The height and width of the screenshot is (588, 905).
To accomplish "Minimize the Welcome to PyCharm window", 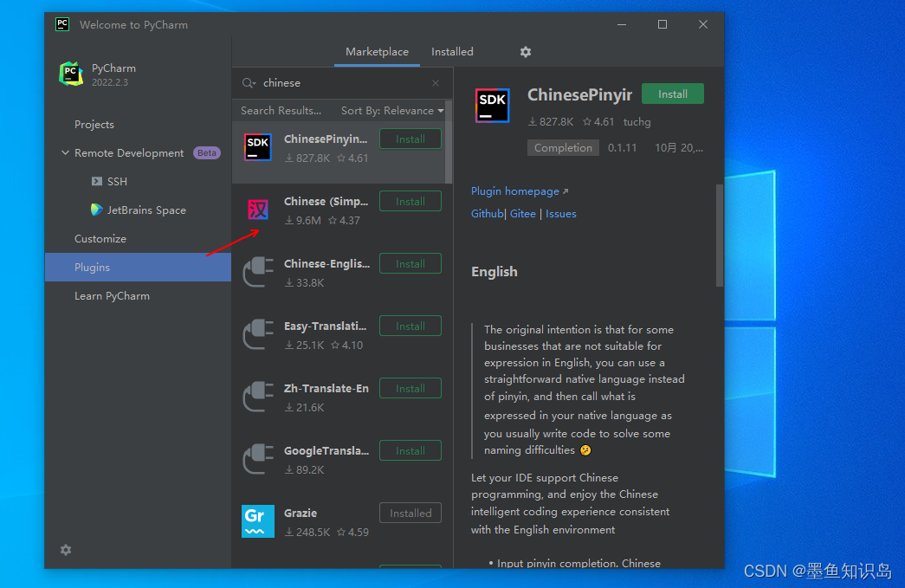I will coord(622,24).
